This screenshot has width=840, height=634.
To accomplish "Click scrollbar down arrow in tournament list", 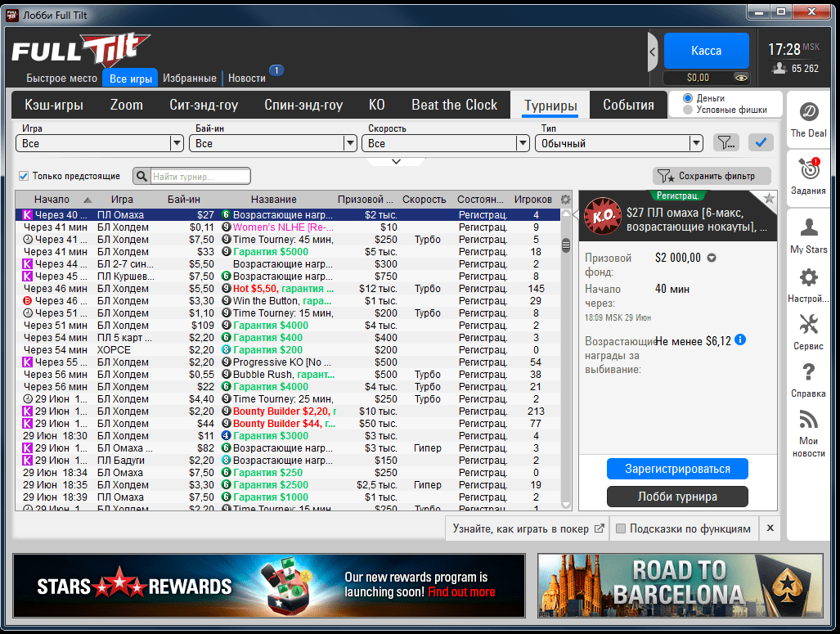I will tap(566, 504).
